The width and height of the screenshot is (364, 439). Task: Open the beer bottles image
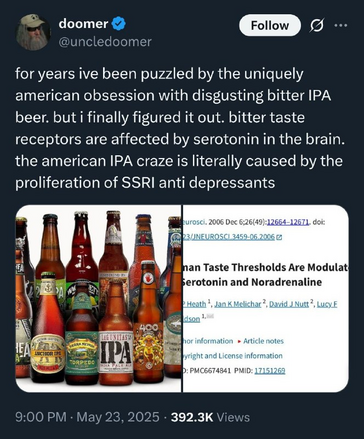click(x=98, y=298)
